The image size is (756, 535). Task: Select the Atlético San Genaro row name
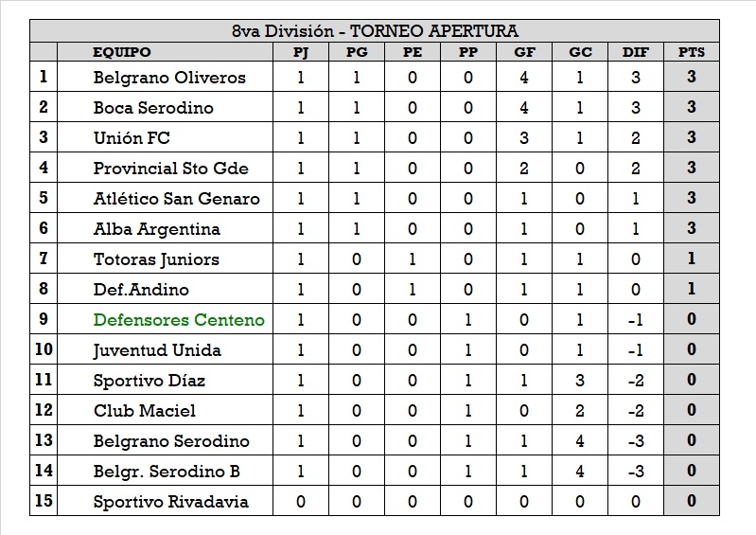pos(176,199)
